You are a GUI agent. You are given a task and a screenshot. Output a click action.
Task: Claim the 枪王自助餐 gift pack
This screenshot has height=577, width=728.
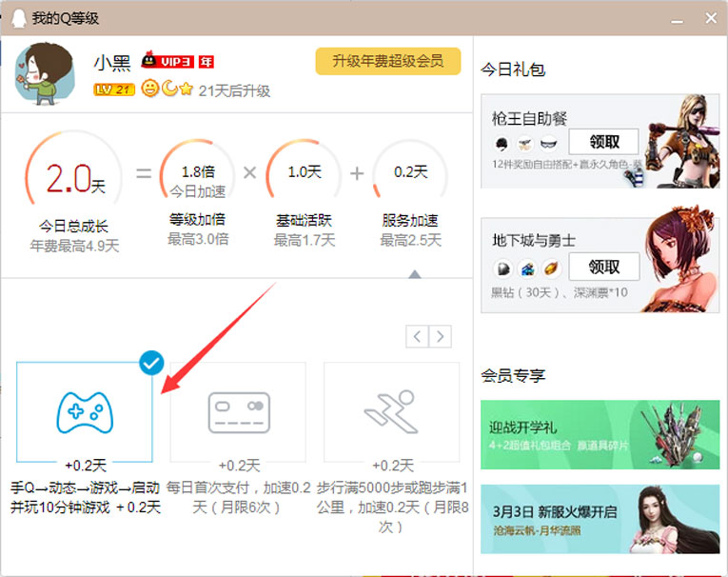604,142
